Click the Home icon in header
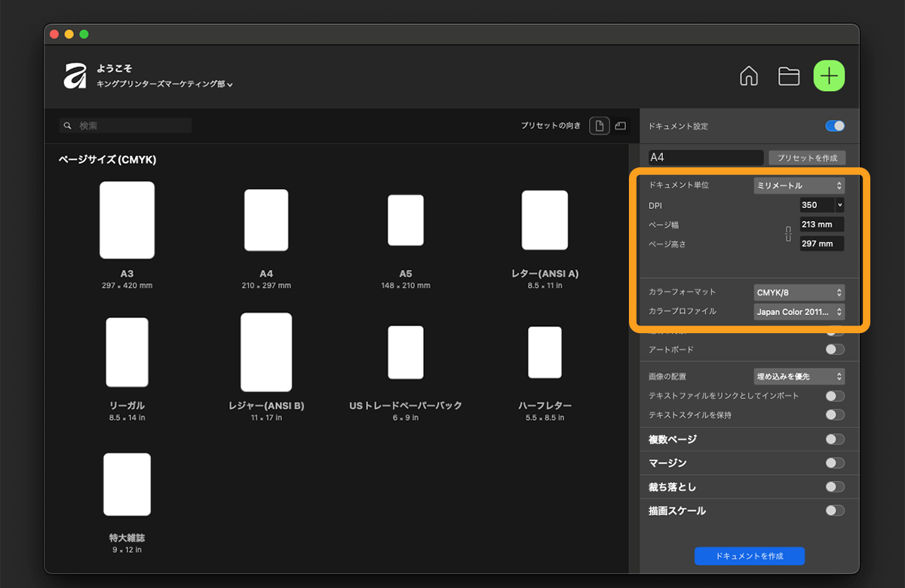 pos(748,76)
